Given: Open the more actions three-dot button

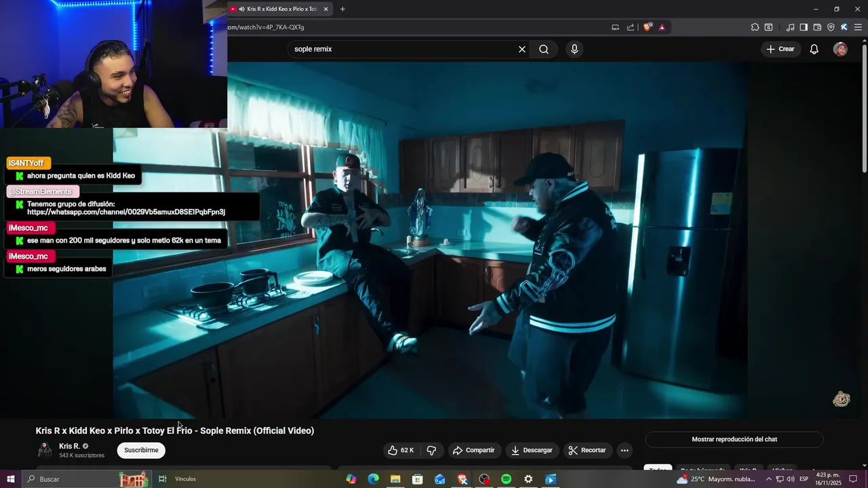Looking at the screenshot, I should [625, 450].
